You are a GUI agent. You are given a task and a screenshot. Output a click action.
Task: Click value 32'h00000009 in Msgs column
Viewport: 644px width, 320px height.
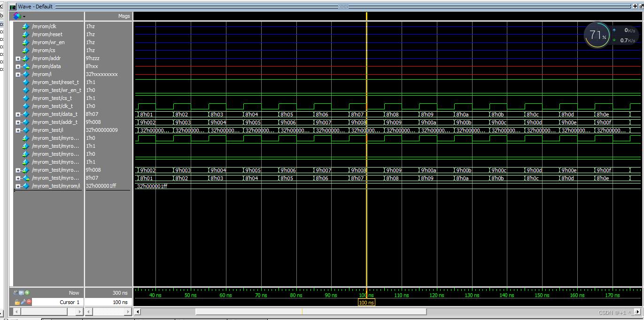point(102,130)
